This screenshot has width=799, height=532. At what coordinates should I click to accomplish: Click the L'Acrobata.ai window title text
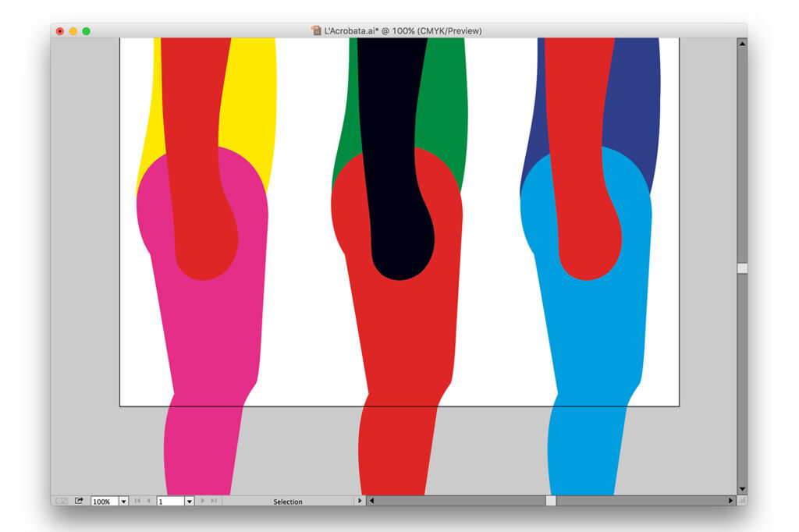(x=403, y=31)
